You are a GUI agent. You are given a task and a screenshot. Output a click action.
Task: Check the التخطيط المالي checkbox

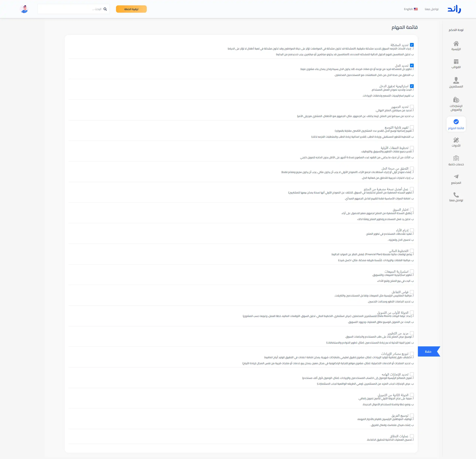(412, 251)
